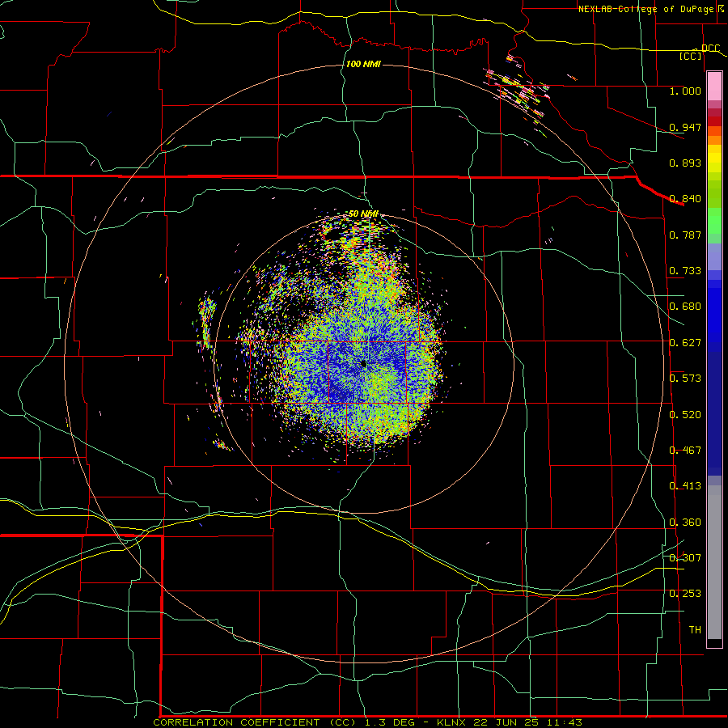Select the 0.573 scale value
Viewport: 728px width, 728px height.
click(685, 379)
